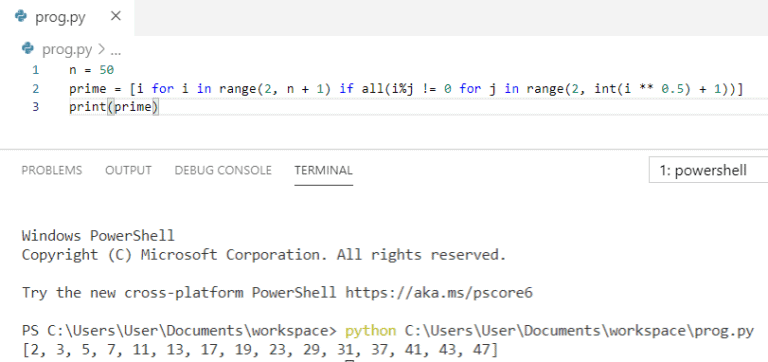Click the prime list output in terminal
Viewport: 768px width, 362px height.
click(x=260, y=351)
